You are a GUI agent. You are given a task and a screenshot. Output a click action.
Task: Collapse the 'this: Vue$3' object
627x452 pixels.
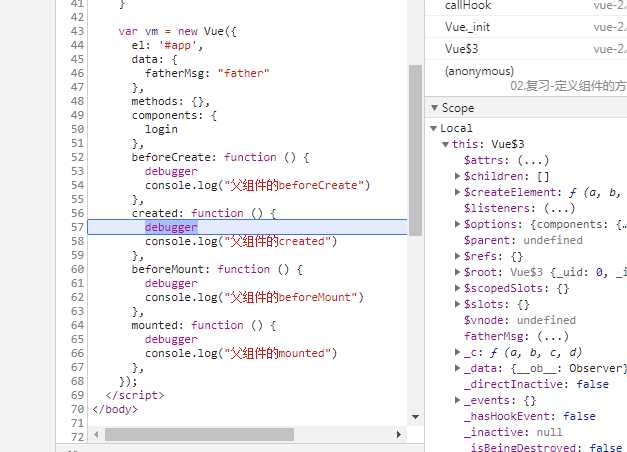(x=445, y=144)
